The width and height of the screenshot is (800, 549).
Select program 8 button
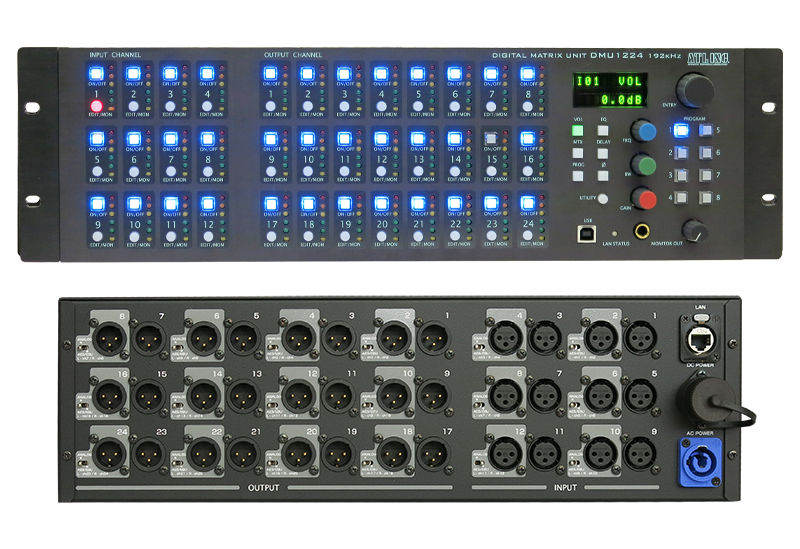point(706,198)
